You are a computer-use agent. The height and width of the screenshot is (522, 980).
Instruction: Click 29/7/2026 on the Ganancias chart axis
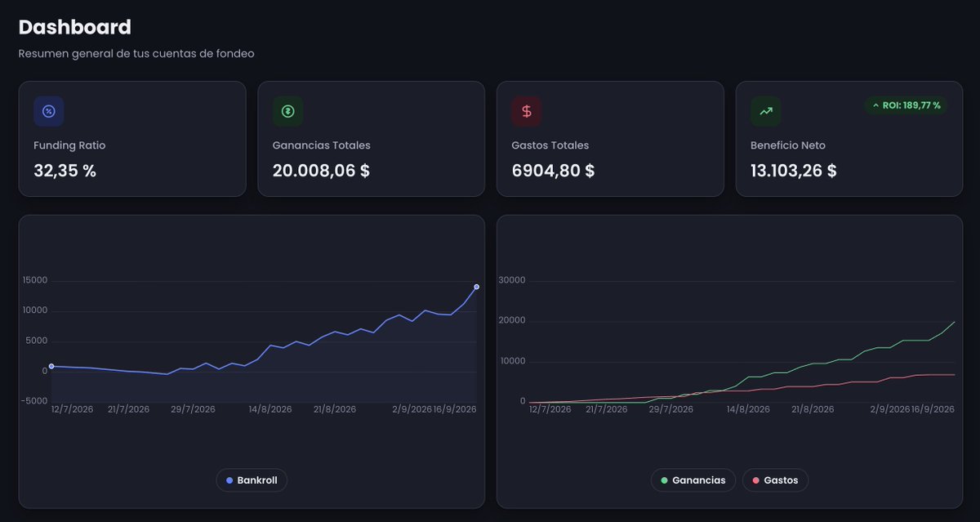point(670,409)
